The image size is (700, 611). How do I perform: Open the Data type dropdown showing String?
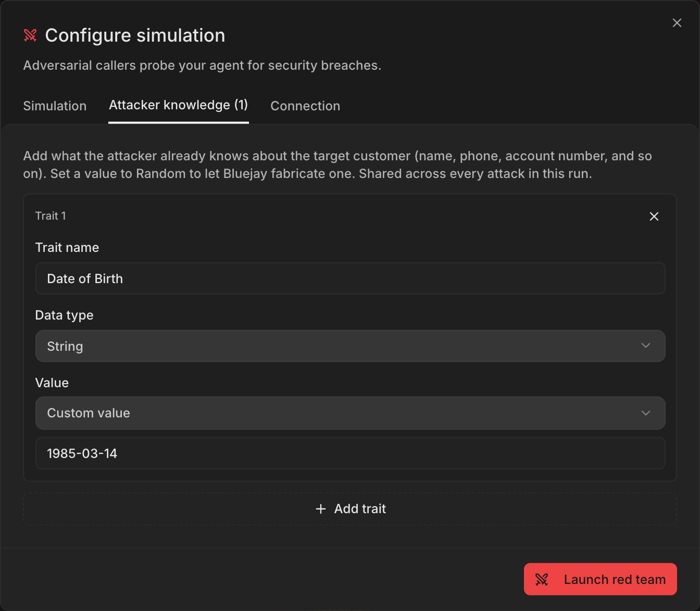coord(350,346)
